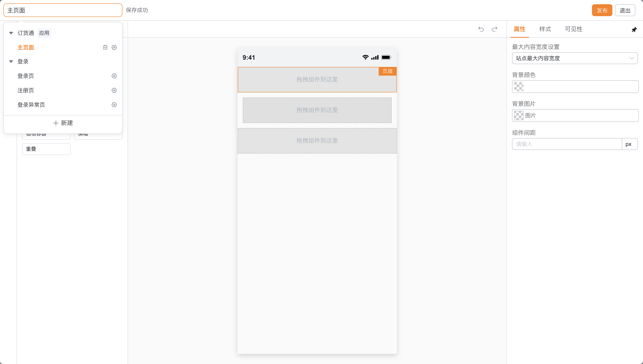Click the 发布 button
Screen dimensions: 643x364
pyautogui.click(x=602, y=10)
